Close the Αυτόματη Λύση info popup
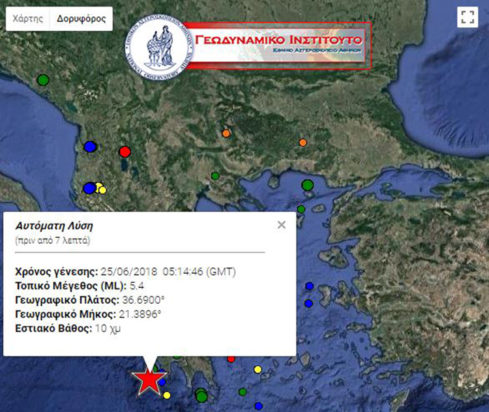Screen dimensions: 489x412 pos(282,225)
